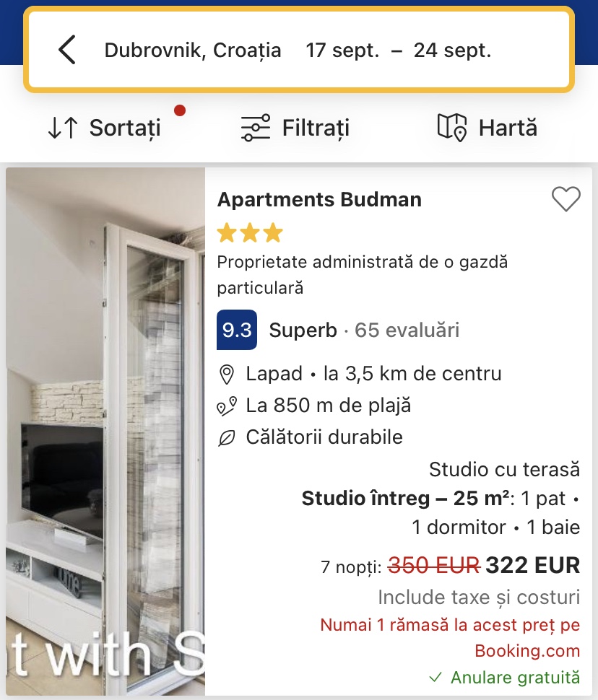Viewport: 598px width, 700px height.
Task: Edit the Dubrovnik, Croația destination
Action: click(x=193, y=51)
